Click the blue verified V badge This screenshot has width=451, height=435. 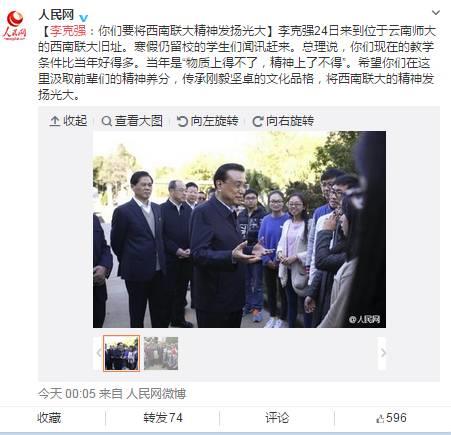[x=84, y=17]
